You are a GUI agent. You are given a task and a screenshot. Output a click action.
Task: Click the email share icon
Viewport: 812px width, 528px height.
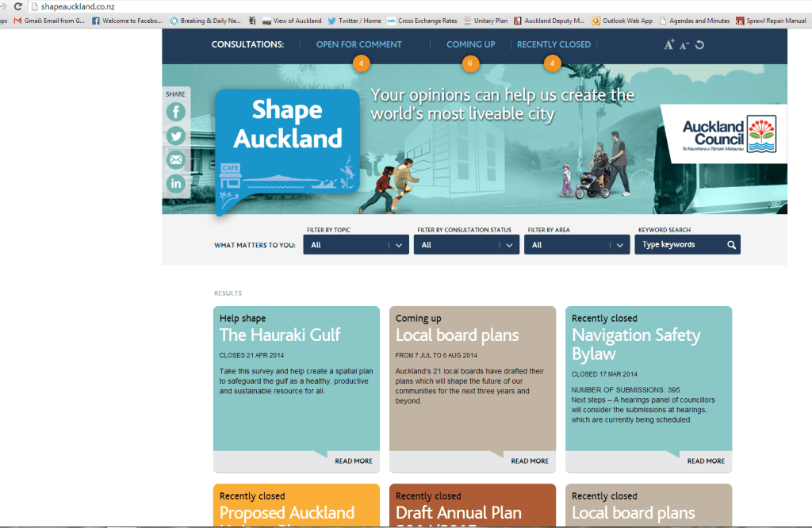pyautogui.click(x=175, y=160)
